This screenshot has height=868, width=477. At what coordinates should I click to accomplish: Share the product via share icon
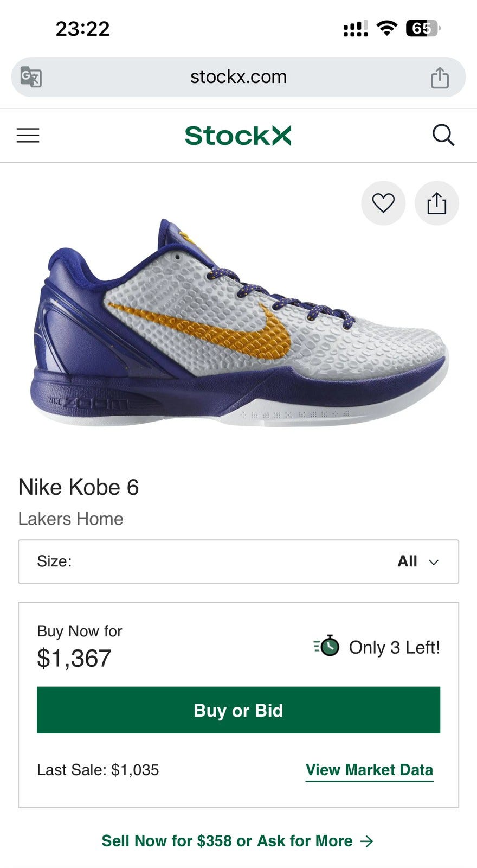[x=436, y=203]
